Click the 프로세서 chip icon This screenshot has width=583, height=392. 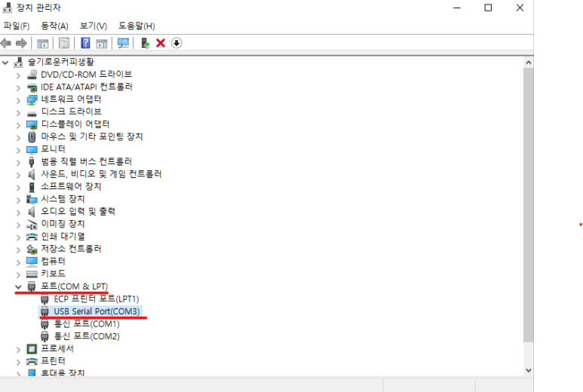(x=32, y=349)
